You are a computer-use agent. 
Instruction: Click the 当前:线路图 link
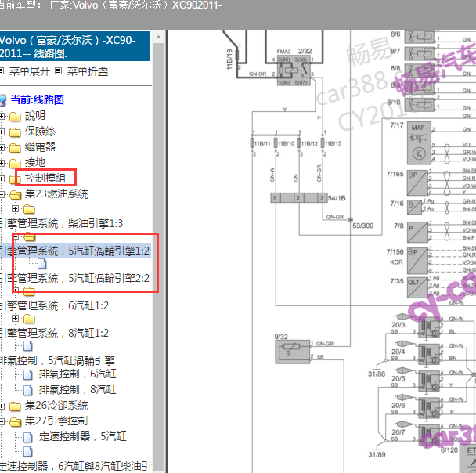tap(37, 99)
